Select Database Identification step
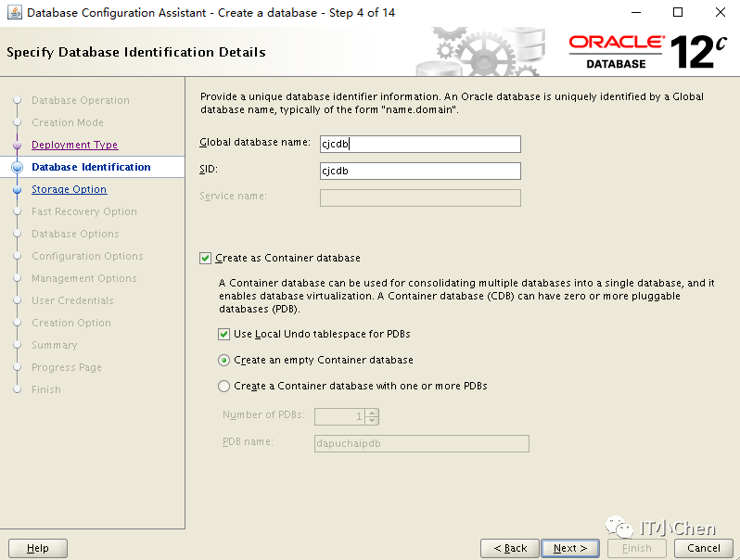Viewport: 740px width, 560px height. 91,167
